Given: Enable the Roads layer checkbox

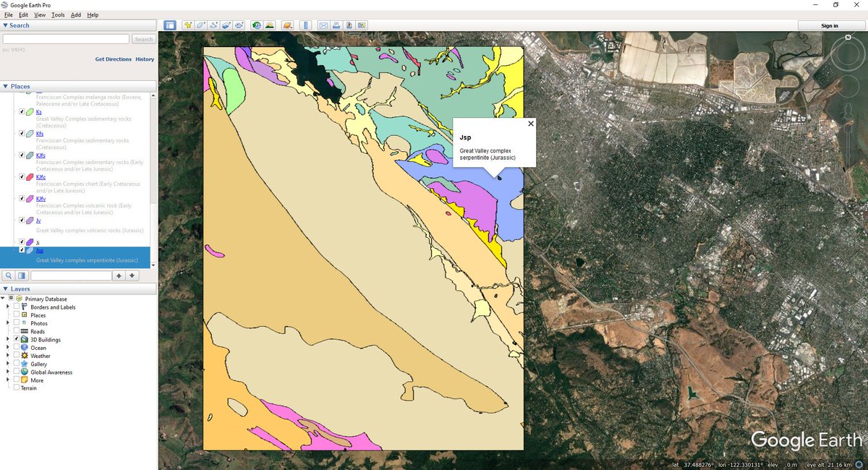Looking at the screenshot, I should tap(17, 332).
